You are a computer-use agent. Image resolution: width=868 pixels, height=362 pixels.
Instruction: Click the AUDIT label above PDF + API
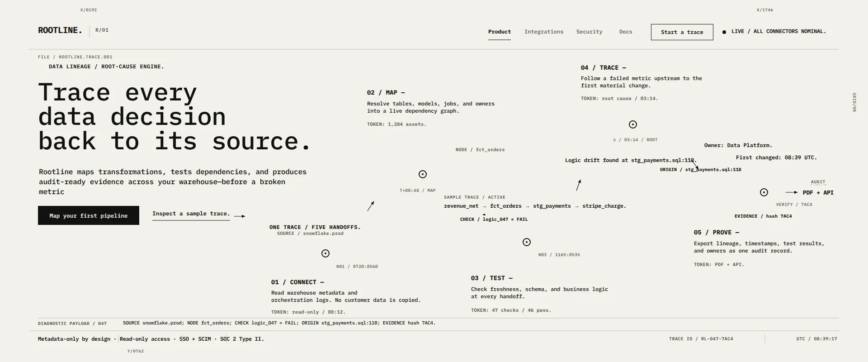pyautogui.click(x=818, y=182)
